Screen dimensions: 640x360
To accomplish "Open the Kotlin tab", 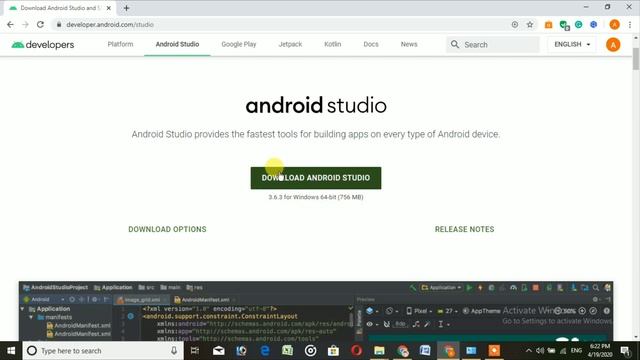I will (333, 44).
